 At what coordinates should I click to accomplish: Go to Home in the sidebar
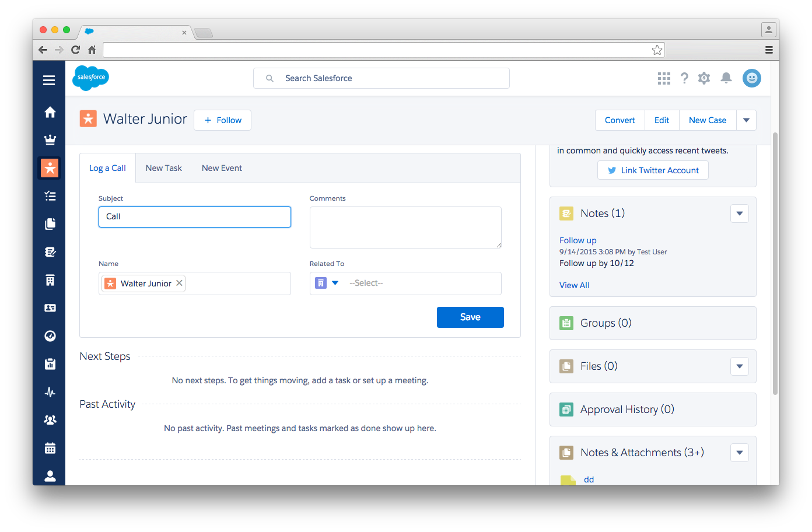pos(50,111)
